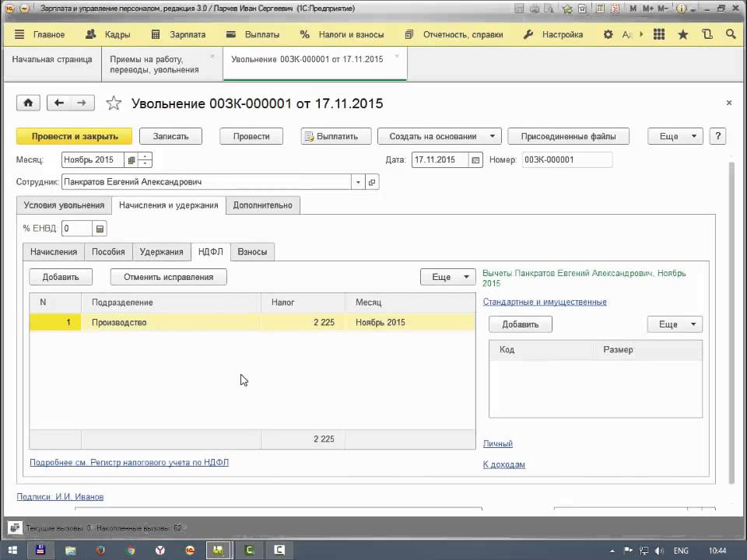Open Yandex browser in taskbar
747x560 pixels.
pos(160,551)
